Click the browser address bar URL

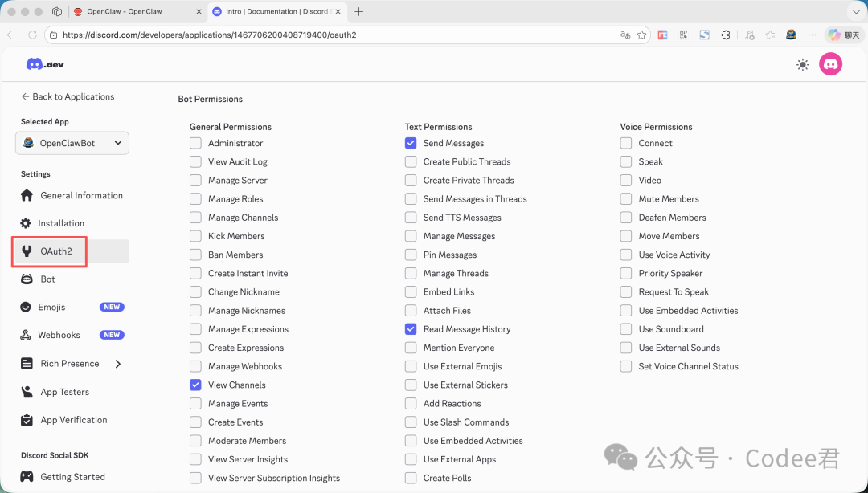click(x=209, y=35)
